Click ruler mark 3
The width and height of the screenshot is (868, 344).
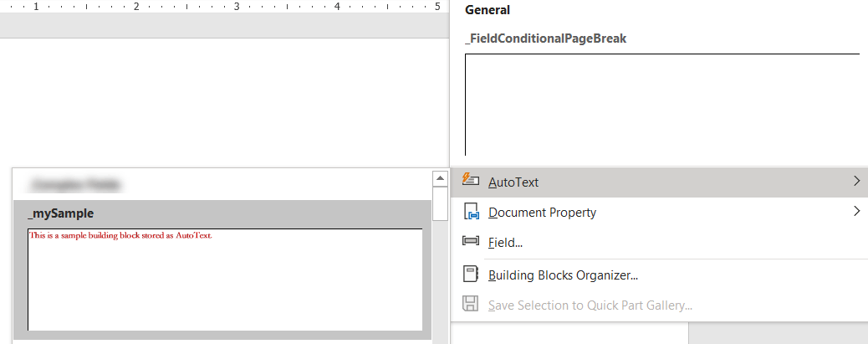(x=237, y=7)
